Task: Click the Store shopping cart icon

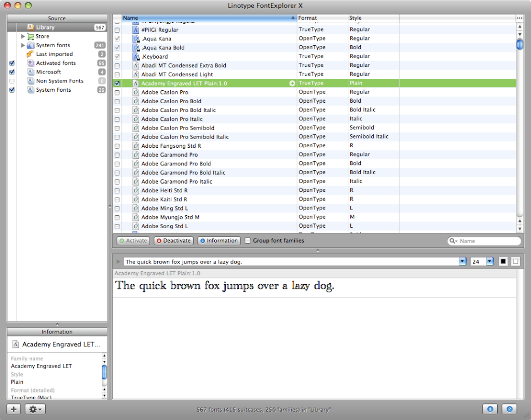Action: [x=31, y=36]
